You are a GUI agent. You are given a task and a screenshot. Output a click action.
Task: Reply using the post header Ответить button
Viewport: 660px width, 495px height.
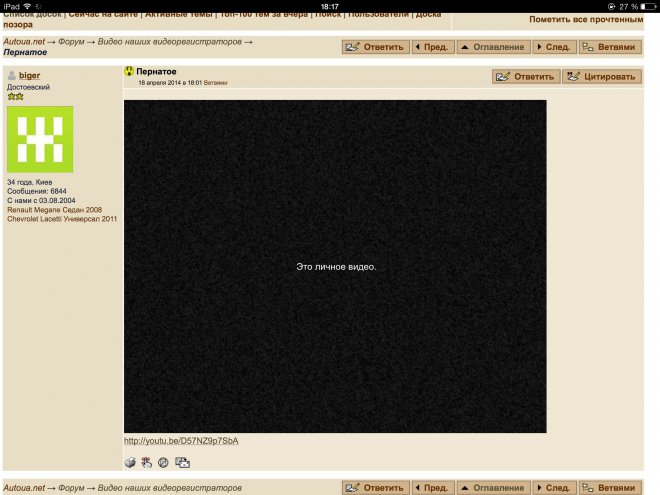coord(524,77)
